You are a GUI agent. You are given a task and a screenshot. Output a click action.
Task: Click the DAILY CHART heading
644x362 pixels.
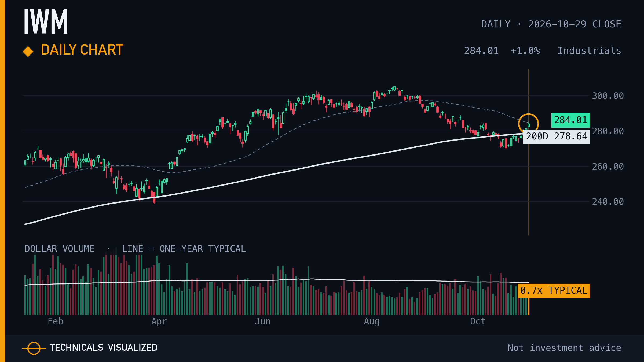pyautogui.click(x=82, y=50)
